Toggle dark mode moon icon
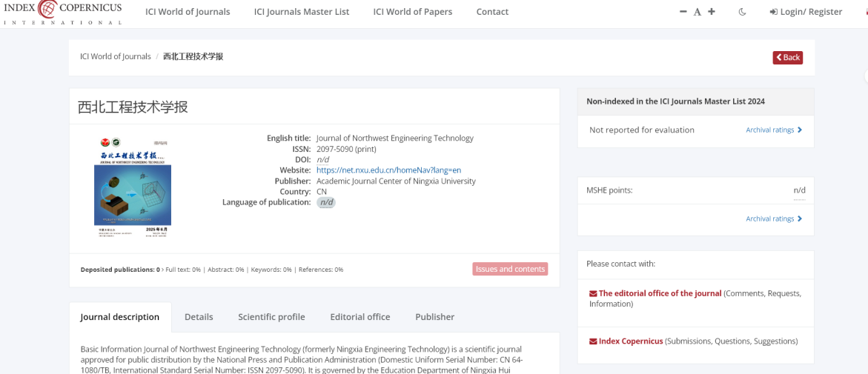 click(x=743, y=12)
